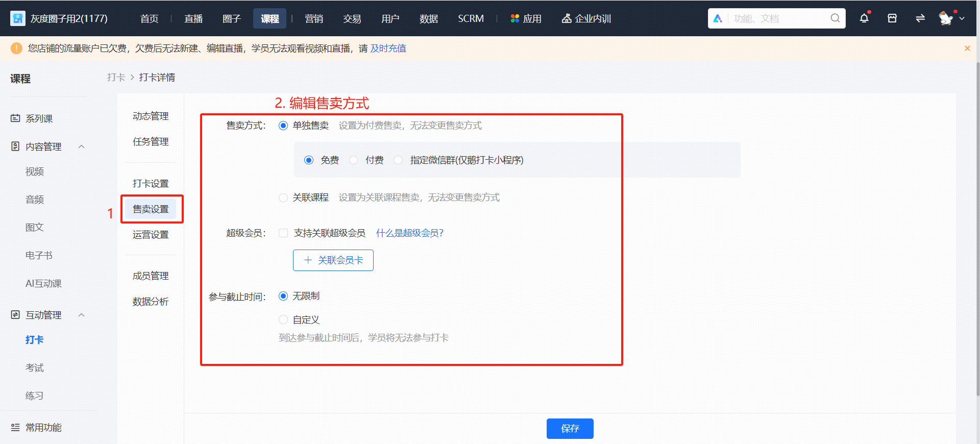Open 交易 top menu
Image resolution: width=980 pixels, height=444 pixels.
coord(352,19)
